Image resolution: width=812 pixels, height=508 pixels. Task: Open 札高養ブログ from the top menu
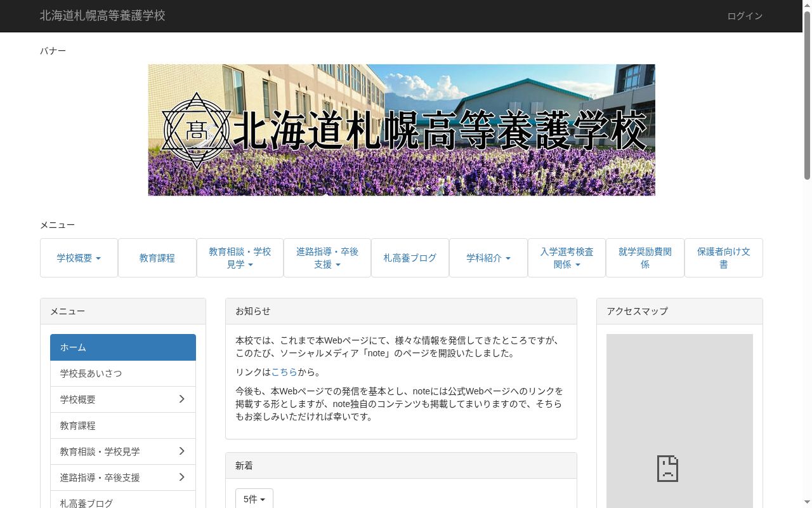410,258
